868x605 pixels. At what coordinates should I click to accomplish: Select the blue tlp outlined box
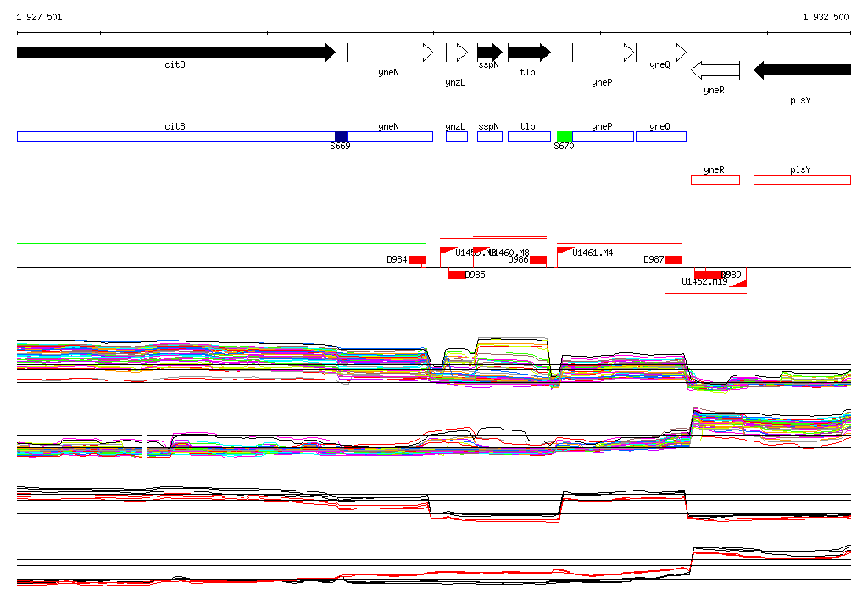pos(529,136)
